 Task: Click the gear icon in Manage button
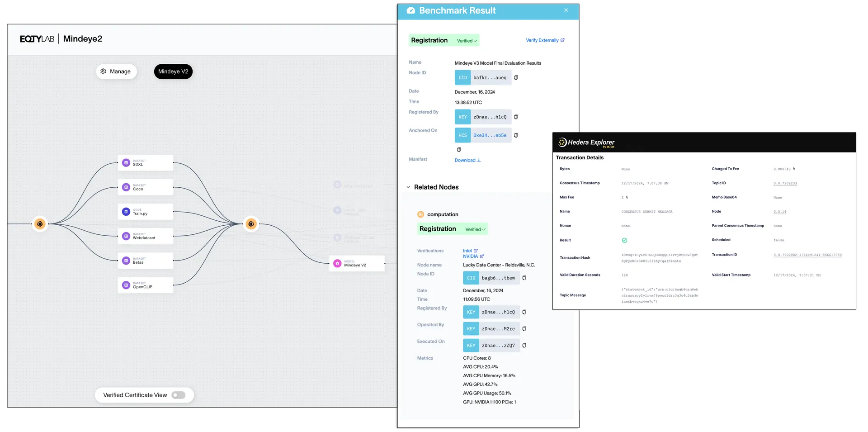[x=103, y=71]
